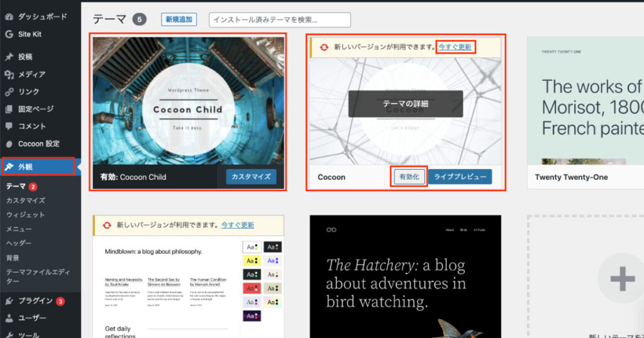This screenshot has height=338, width=644.
Task: Click the plugin icon beside プラグイン
Action: point(9,301)
